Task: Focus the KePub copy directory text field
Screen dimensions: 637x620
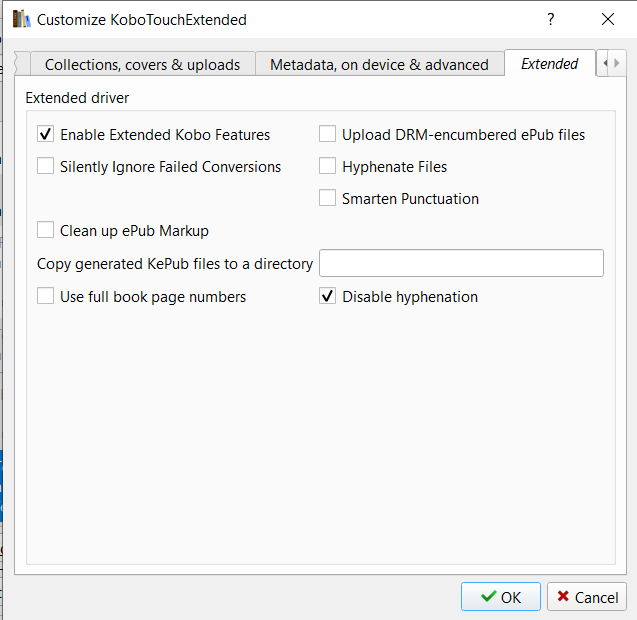Action: 461,263
